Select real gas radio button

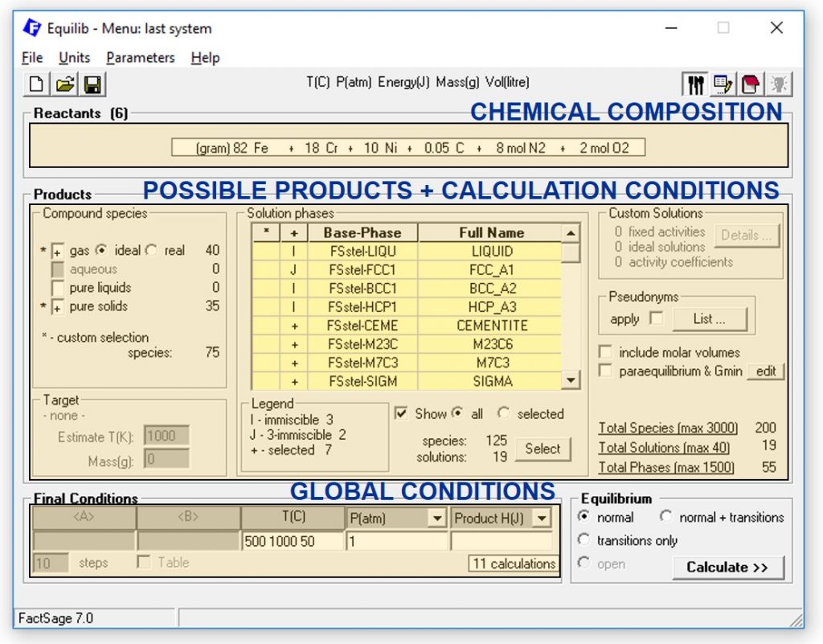click(151, 250)
